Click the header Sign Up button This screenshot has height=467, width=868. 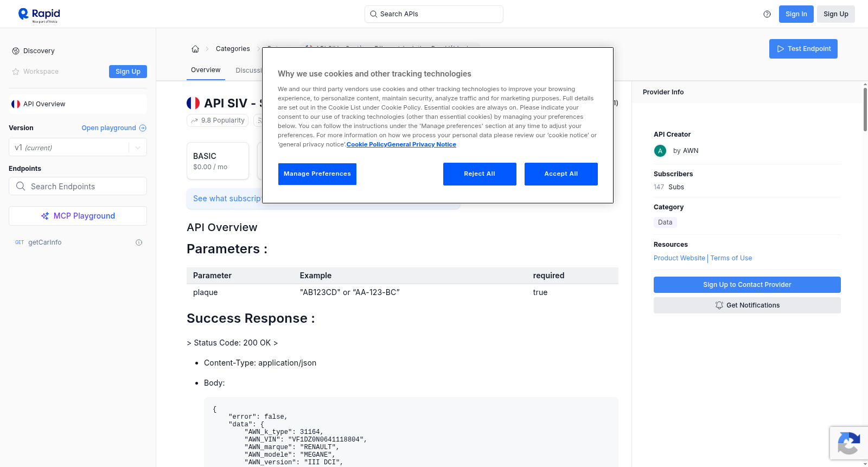(x=835, y=14)
